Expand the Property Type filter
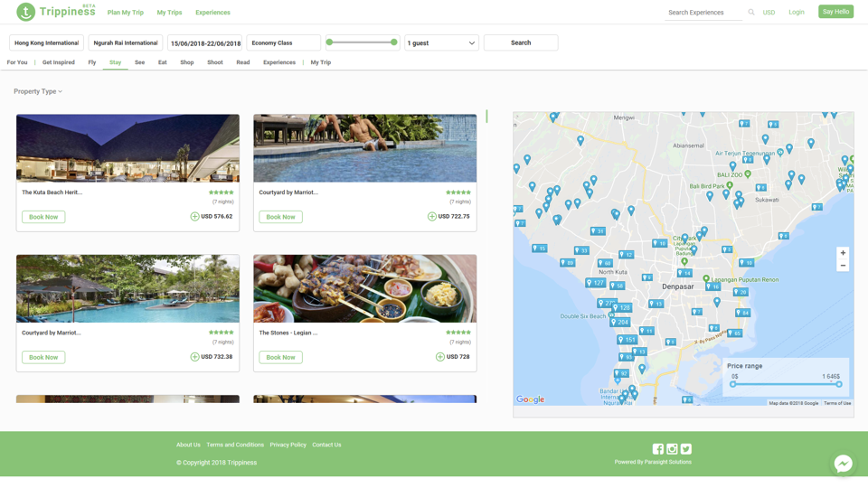Screen dimensions: 868x488 click(x=38, y=91)
